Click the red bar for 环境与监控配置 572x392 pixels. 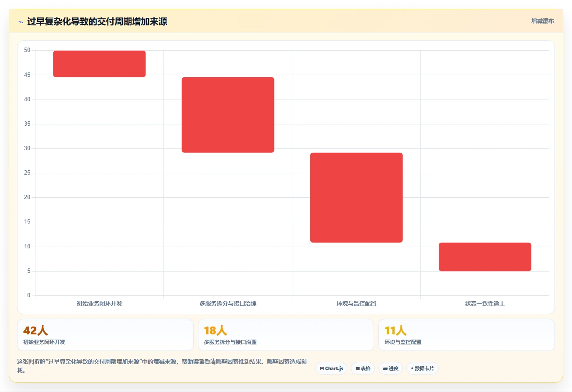pos(357,198)
